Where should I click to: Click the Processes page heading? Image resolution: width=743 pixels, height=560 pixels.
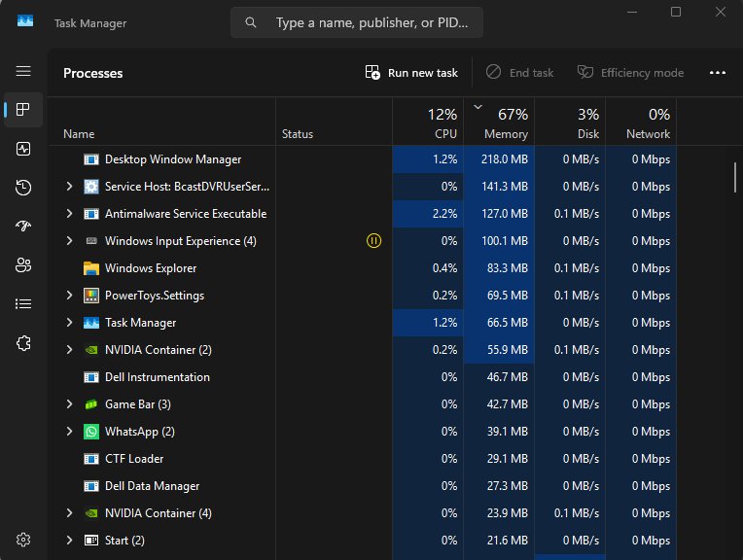(93, 73)
